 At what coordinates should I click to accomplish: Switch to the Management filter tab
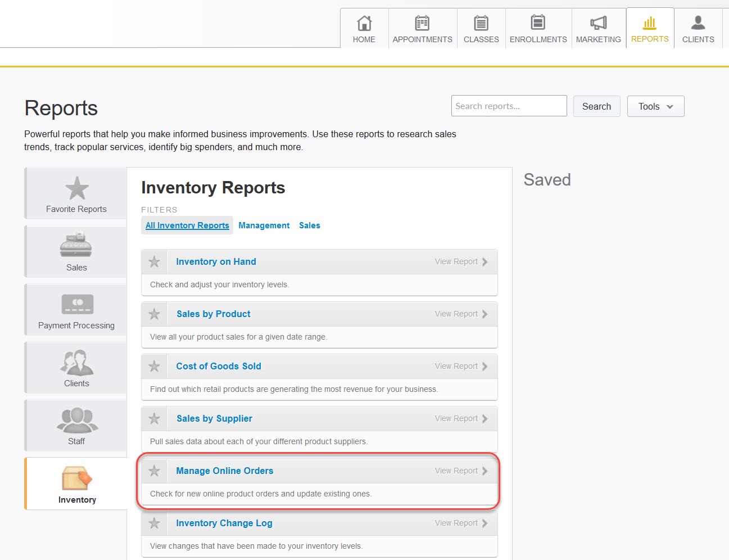pos(264,225)
